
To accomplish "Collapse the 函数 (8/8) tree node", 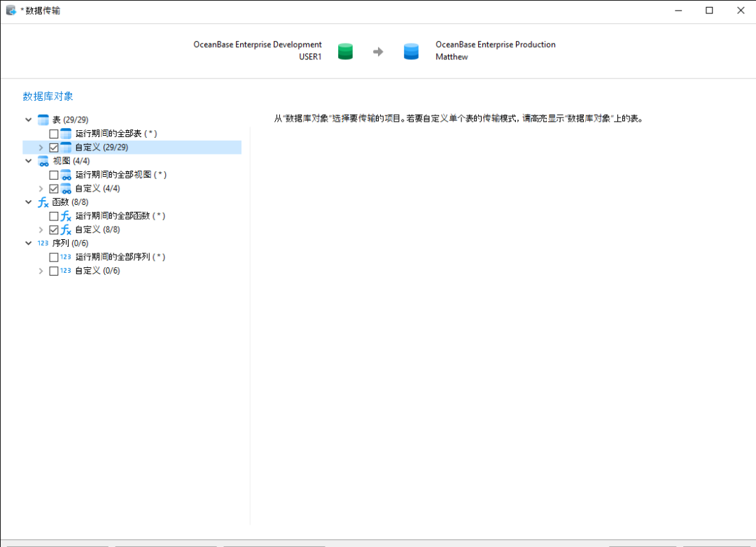I will click(29, 202).
